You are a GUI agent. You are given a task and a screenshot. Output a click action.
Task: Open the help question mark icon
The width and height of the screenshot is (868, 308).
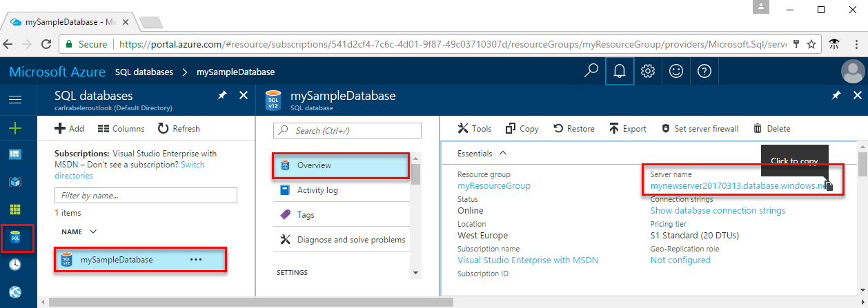[704, 72]
